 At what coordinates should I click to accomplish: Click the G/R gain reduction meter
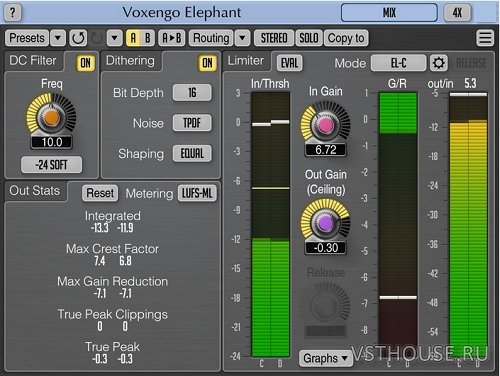[398, 224]
